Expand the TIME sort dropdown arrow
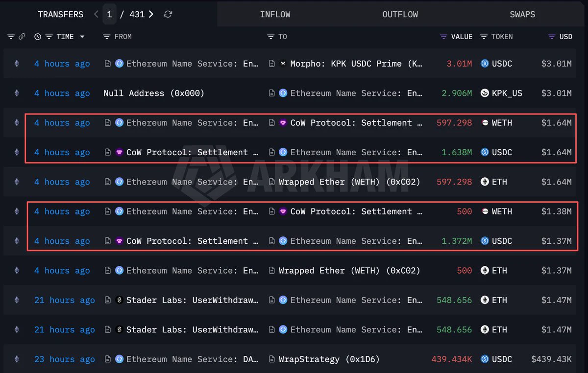Image resolution: width=588 pixels, height=373 pixels. point(82,37)
